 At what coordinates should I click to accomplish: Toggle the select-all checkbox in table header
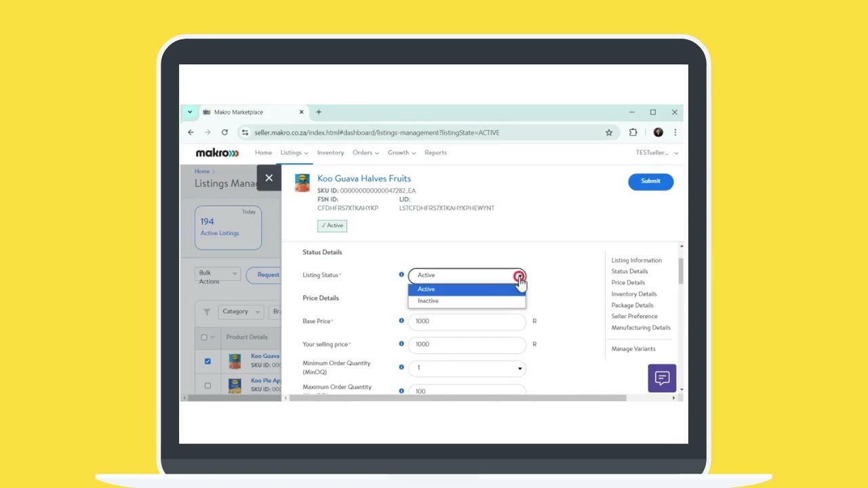pyautogui.click(x=204, y=337)
